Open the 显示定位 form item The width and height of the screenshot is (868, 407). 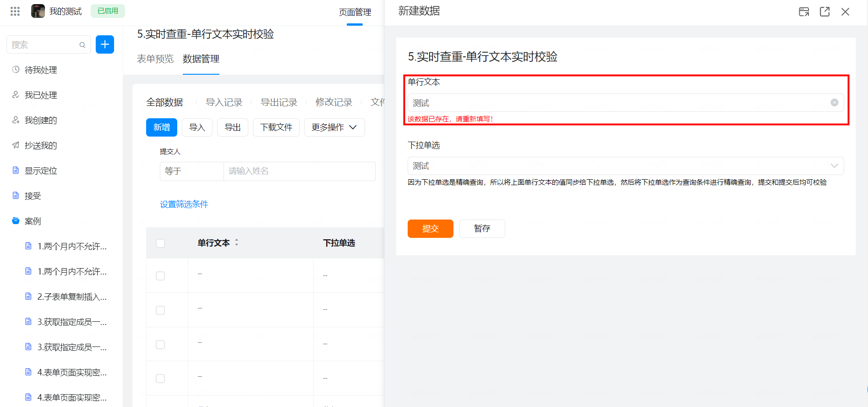(x=41, y=170)
